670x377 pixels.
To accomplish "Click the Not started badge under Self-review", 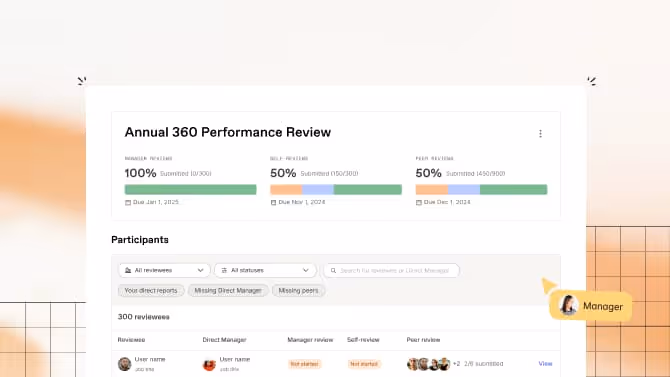I will [x=364, y=364].
